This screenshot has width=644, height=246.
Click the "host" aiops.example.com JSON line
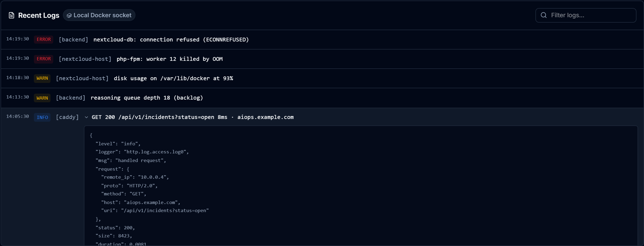(x=141, y=203)
